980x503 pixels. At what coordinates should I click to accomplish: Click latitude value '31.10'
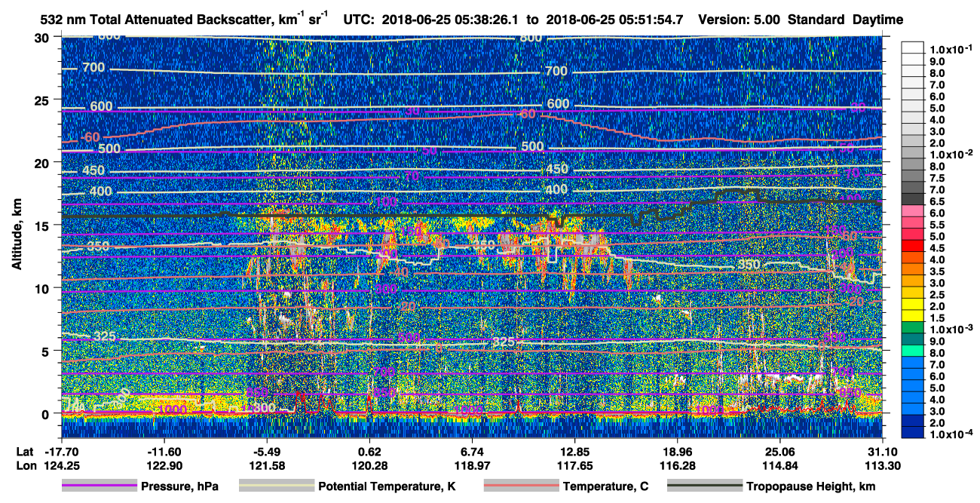click(x=883, y=450)
